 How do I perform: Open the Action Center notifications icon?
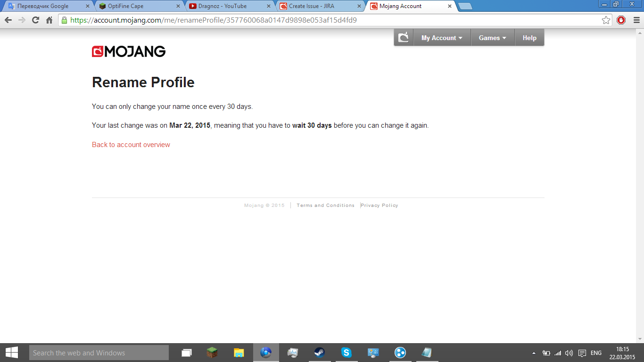(x=582, y=353)
